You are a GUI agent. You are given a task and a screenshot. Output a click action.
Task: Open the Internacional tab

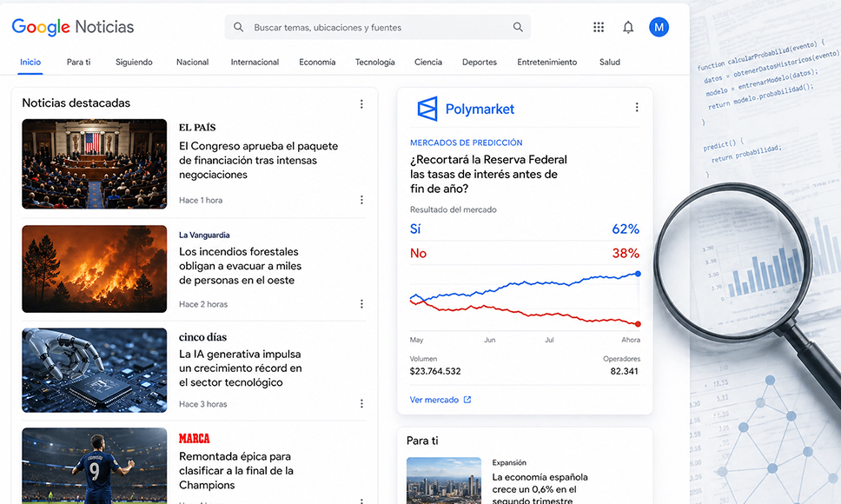pos(255,63)
